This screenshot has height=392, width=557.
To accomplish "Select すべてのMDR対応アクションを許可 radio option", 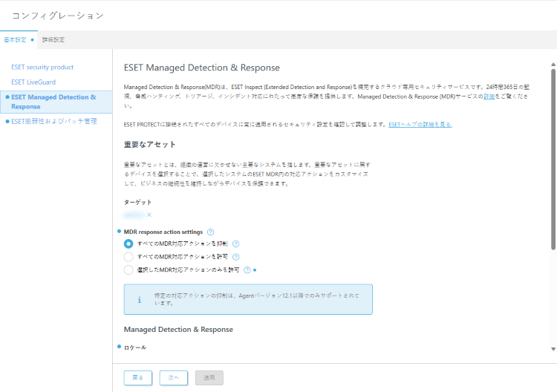I will tap(128, 257).
